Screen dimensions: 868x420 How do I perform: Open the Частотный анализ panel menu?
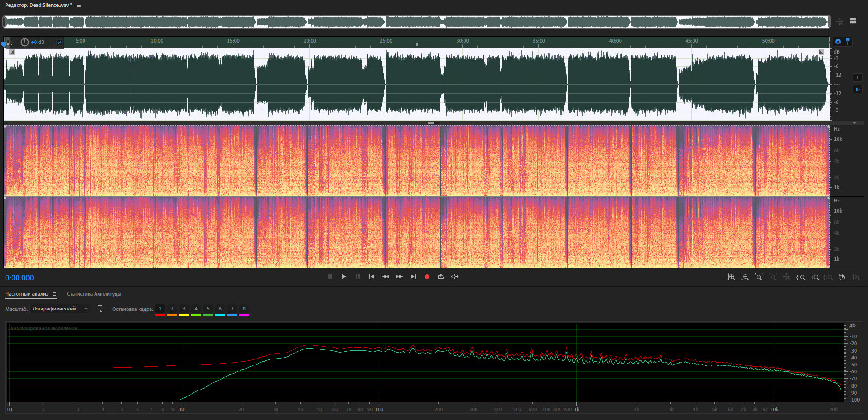(x=54, y=294)
